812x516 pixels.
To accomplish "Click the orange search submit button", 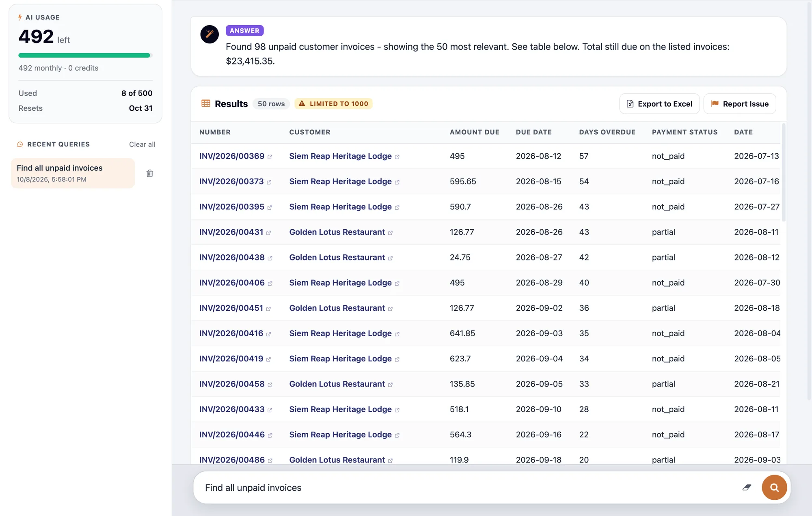I will (774, 488).
